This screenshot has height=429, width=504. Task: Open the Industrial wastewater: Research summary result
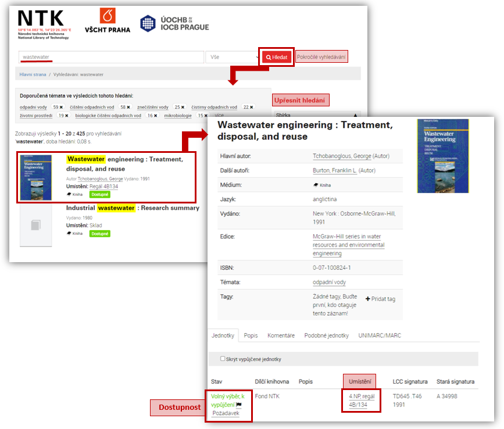coord(133,208)
